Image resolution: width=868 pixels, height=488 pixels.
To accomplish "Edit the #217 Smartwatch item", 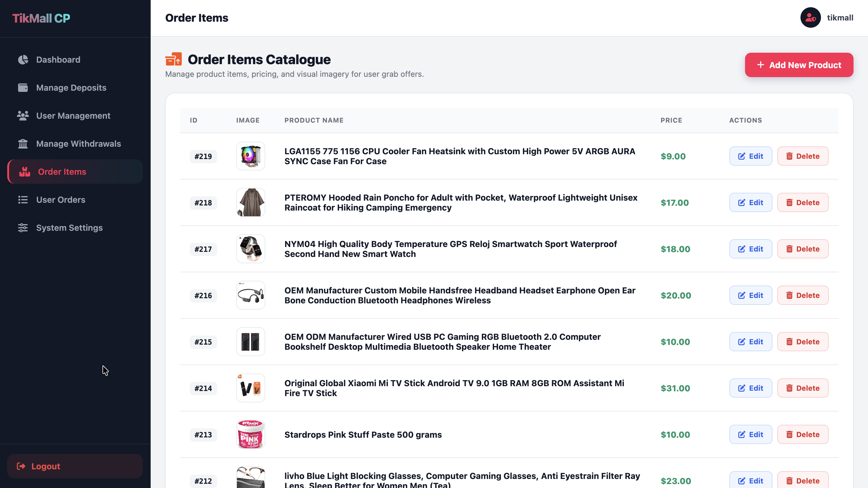I will point(751,249).
